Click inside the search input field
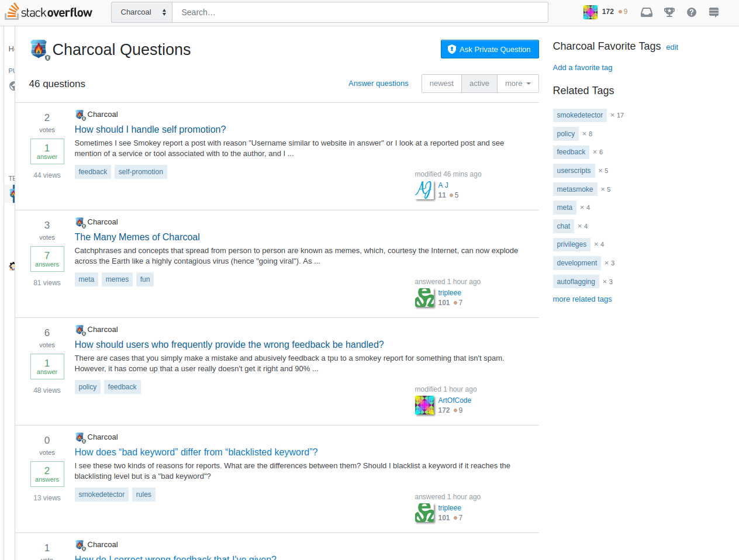This screenshot has width=739, height=560. (x=351, y=12)
